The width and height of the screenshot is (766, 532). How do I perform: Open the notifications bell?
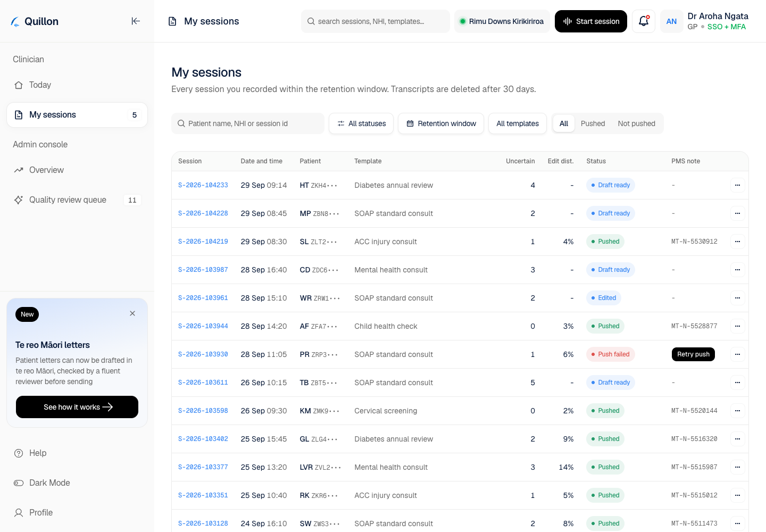coord(644,21)
